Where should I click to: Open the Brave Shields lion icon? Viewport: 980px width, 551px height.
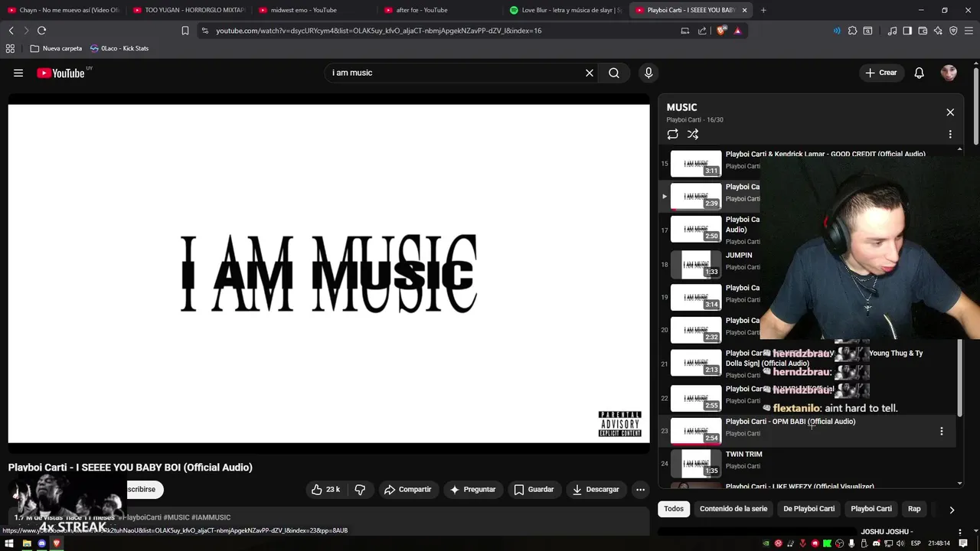click(721, 31)
